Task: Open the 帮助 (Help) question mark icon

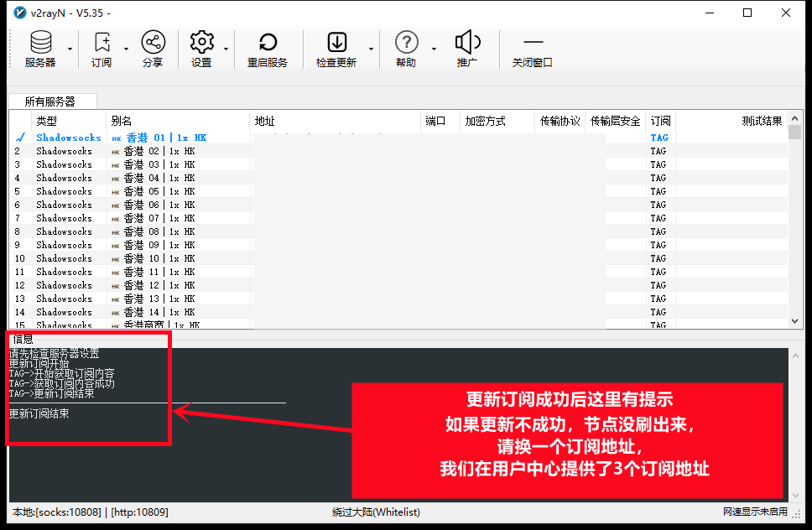Action: pos(406,43)
